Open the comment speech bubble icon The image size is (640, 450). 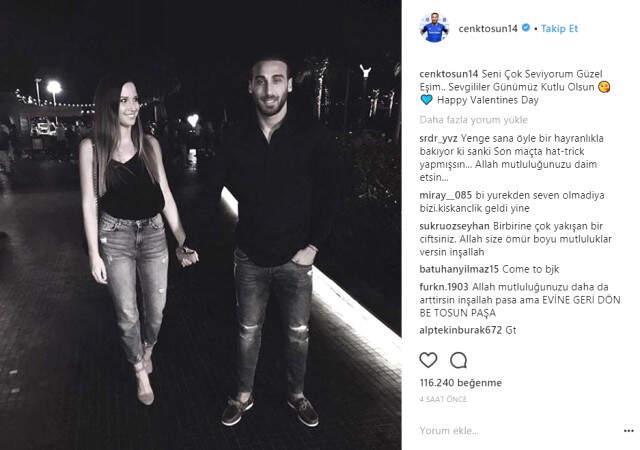pos(458,360)
